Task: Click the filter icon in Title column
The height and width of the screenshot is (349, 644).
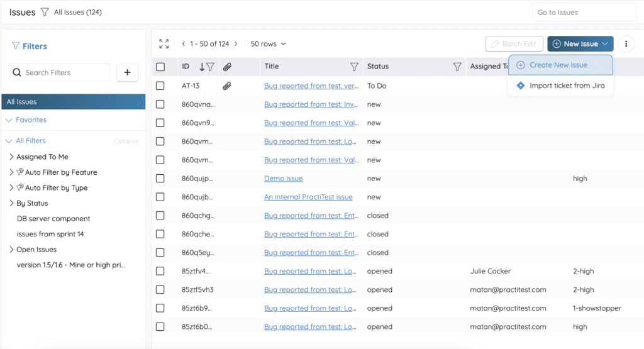Action: click(x=354, y=67)
